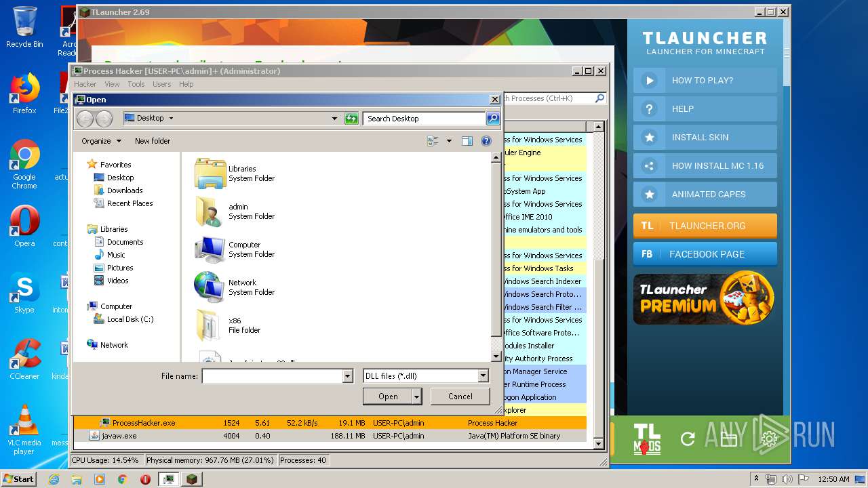Click HOW TO PLAY? in TLauncher
Image resolution: width=868 pixels, height=488 pixels.
[x=705, y=80]
